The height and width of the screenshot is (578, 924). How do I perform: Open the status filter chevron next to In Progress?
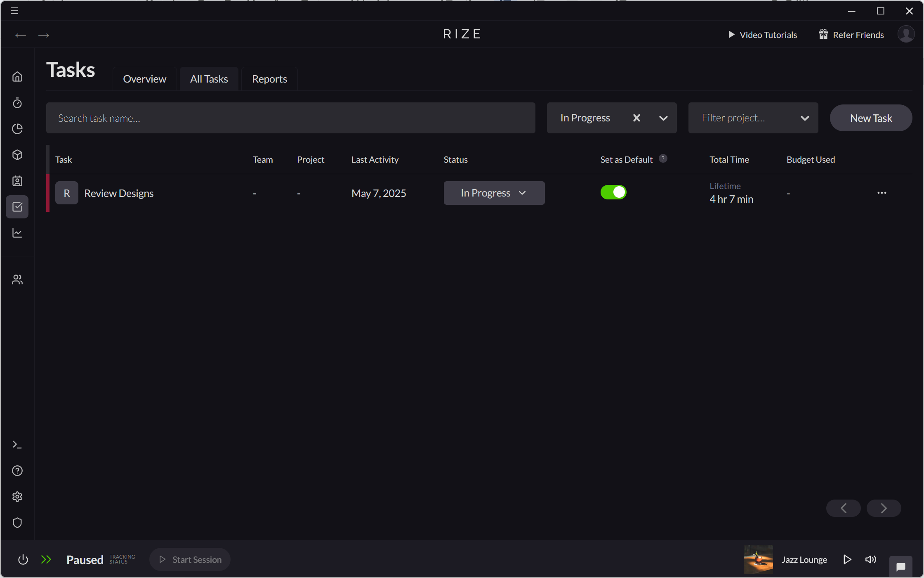pos(663,118)
